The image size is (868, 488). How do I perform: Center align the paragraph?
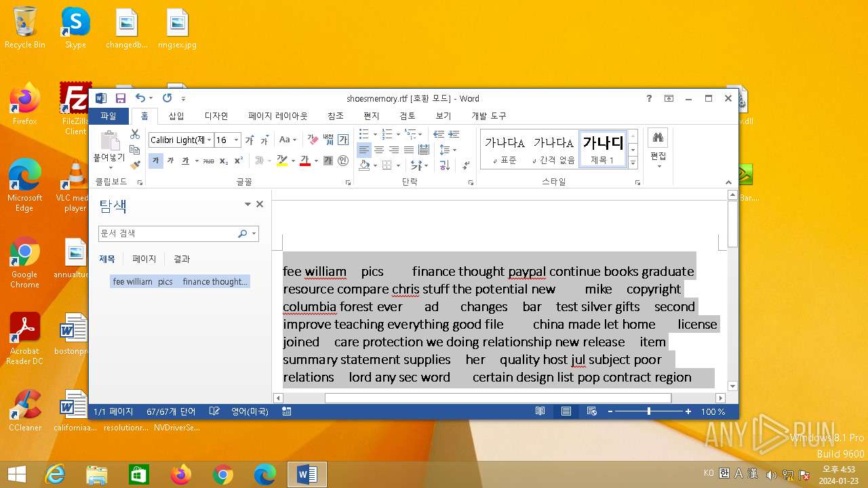[x=379, y=150]
